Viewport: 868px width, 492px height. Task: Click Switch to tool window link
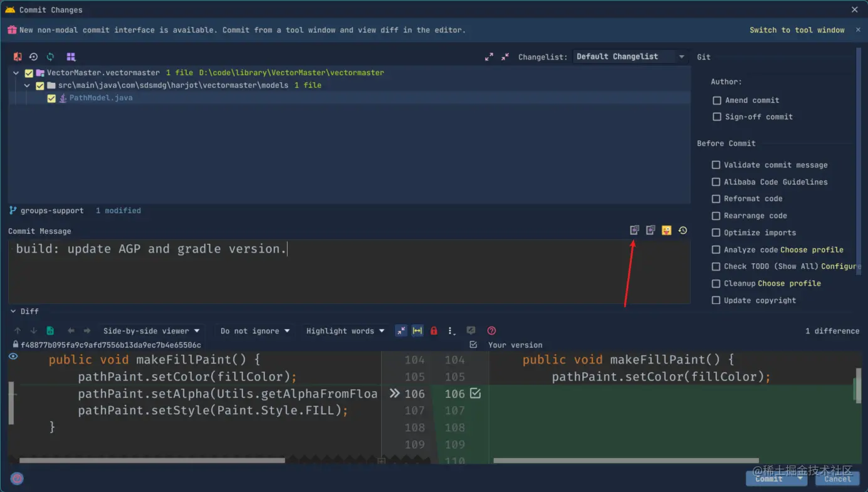[x=797, y=29]
